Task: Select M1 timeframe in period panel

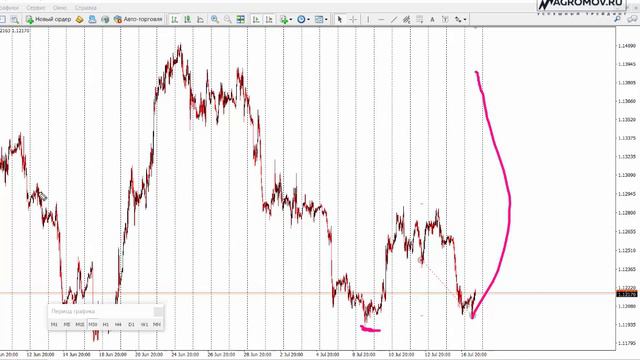Action: click(x=54, y=324)
